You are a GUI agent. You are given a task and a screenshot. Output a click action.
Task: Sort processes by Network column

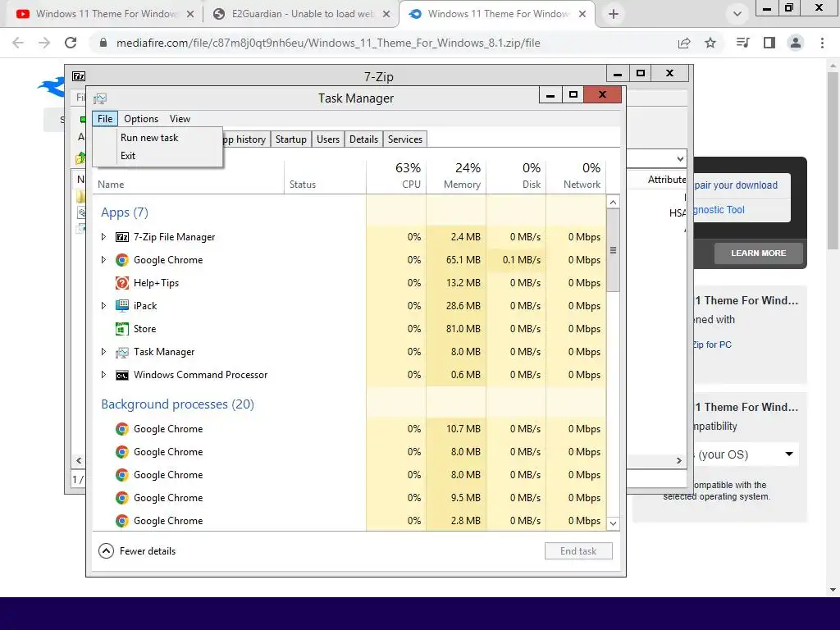click(x=577, y=176)
